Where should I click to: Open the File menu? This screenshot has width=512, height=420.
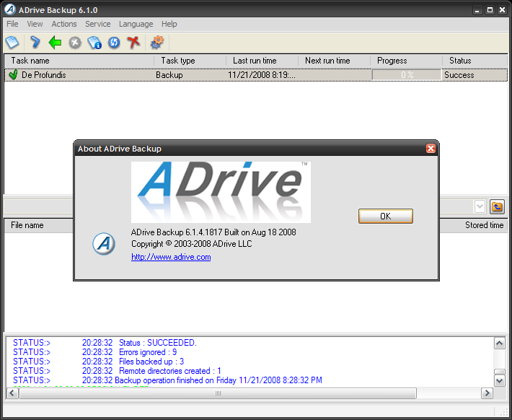pos(12,24)
